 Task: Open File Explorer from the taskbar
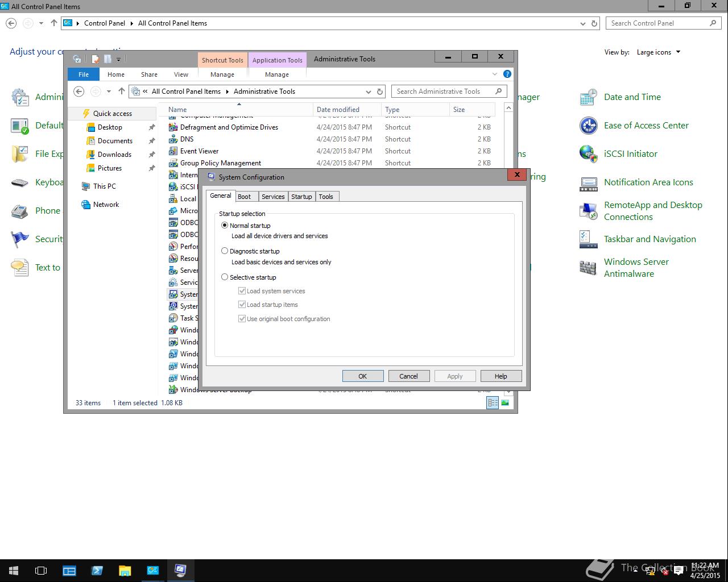coord(125,571)
